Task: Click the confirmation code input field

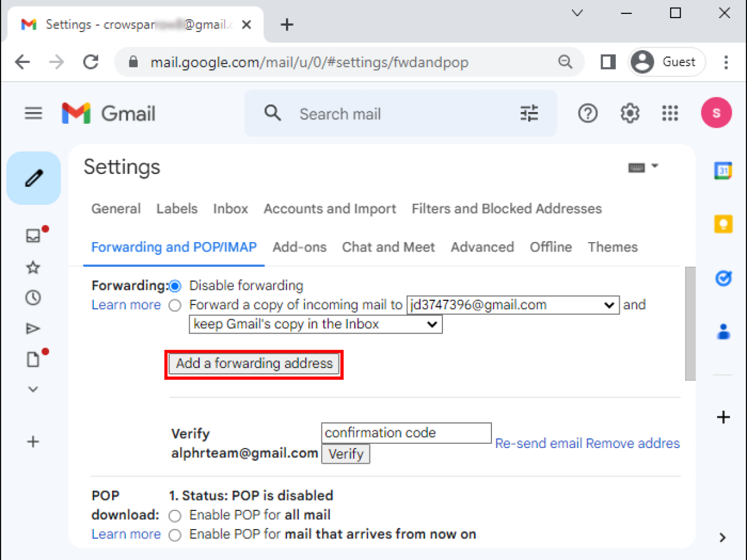Action: point(406,433)
